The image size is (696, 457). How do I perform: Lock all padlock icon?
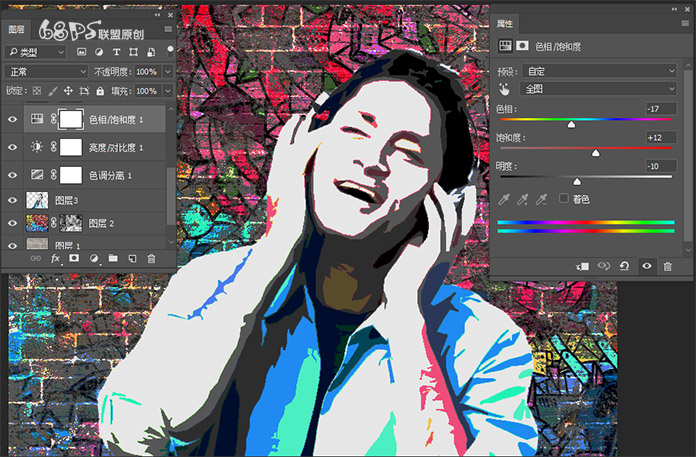point(100,91)
